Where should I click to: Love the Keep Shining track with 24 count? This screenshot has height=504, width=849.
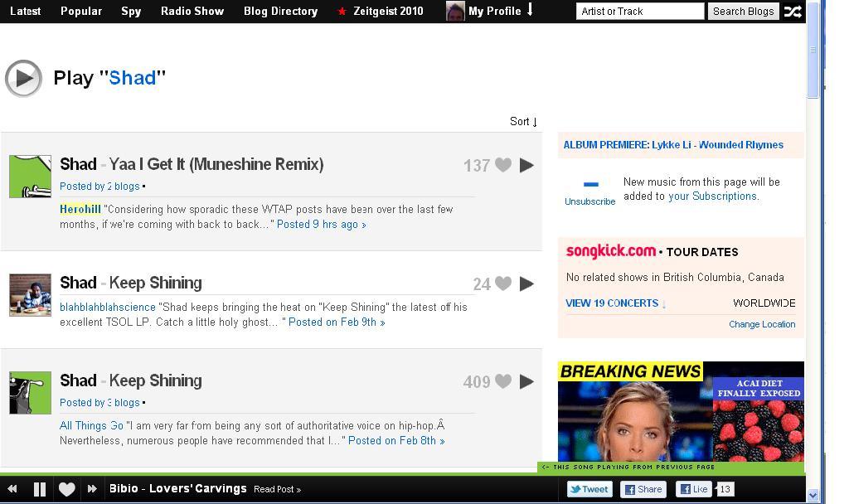click(x=503, y=283)
